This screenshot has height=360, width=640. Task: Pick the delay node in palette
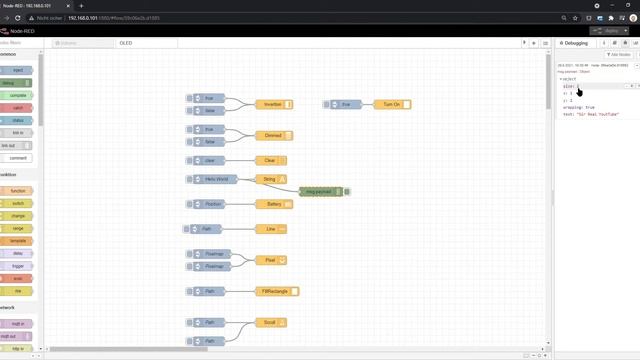pyautogui.click(x=16, y=253)
